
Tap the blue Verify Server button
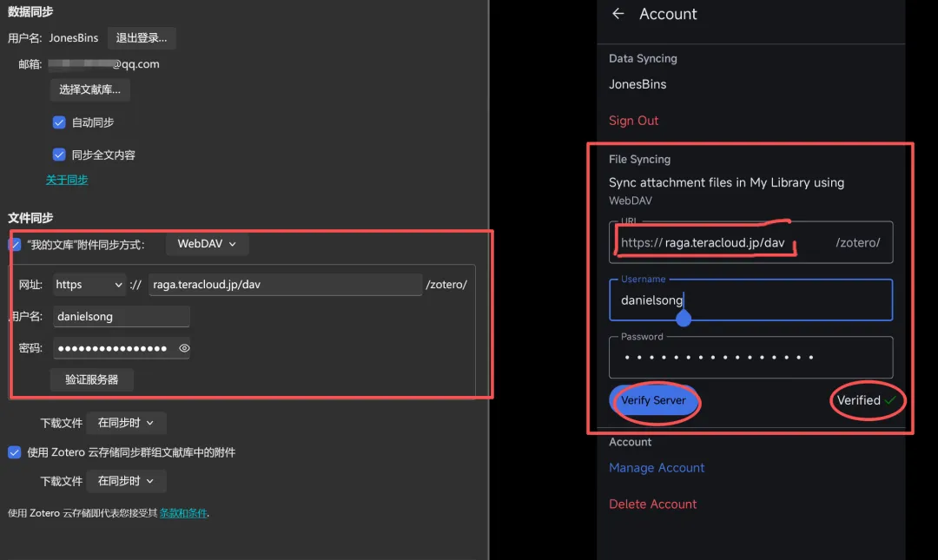click(x=653, y=400)
